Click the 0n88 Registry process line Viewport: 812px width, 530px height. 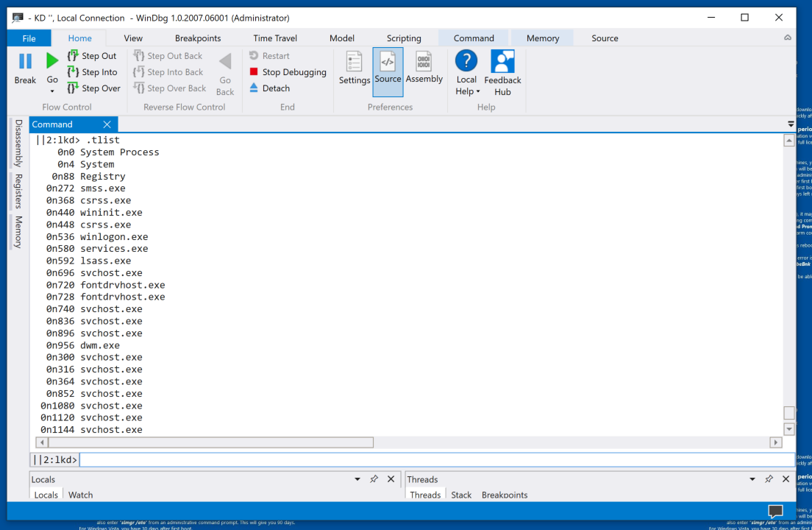(88, 176)
